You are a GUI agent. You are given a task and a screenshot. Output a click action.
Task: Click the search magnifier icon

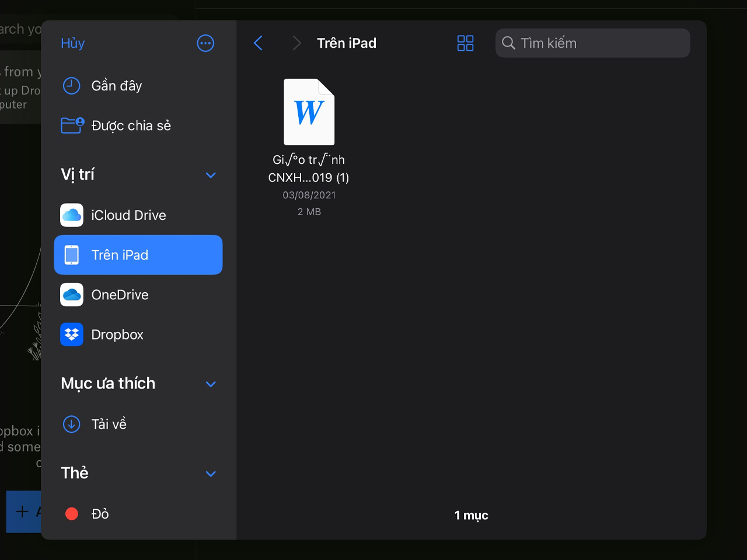pyautogui.click(x=508, y=43)
